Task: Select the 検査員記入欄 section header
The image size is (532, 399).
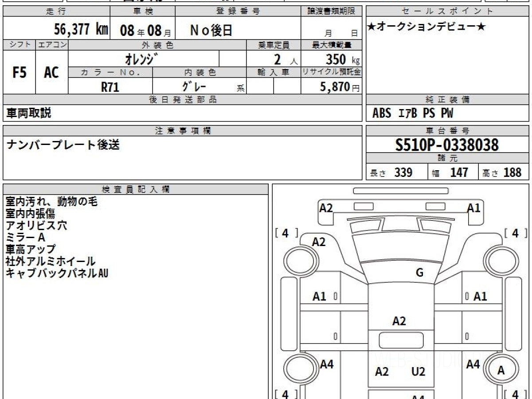Action: pos(136,189)
